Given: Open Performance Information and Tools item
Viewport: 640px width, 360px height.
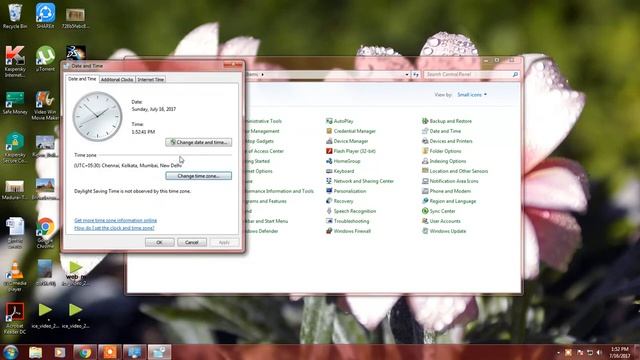Looking at the screenshot, I should coord(280,191).
